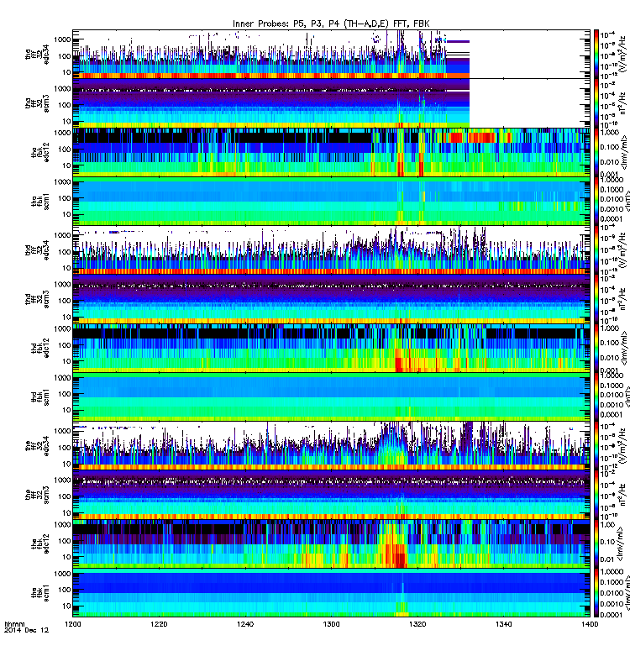Image resolution: width=630 pixels, height=672 pixels.
Task: Click the color bar beside thd fbk scm1 panel
Action: click(596, 397)
